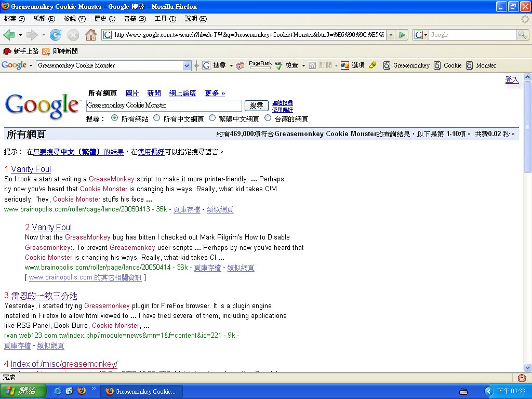Open Google toolbar 選項 options
The height and width of the screenshot is (399, 532).
point(353,65)
